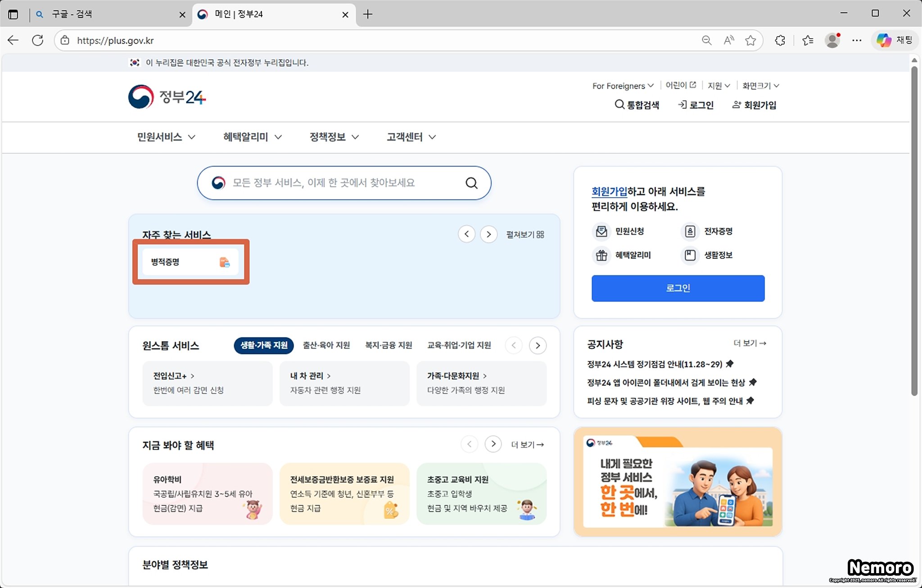Open 혜택알리미 gift icon shortcut
Viewport: 922px width, 588px height.
pos(601,255)
